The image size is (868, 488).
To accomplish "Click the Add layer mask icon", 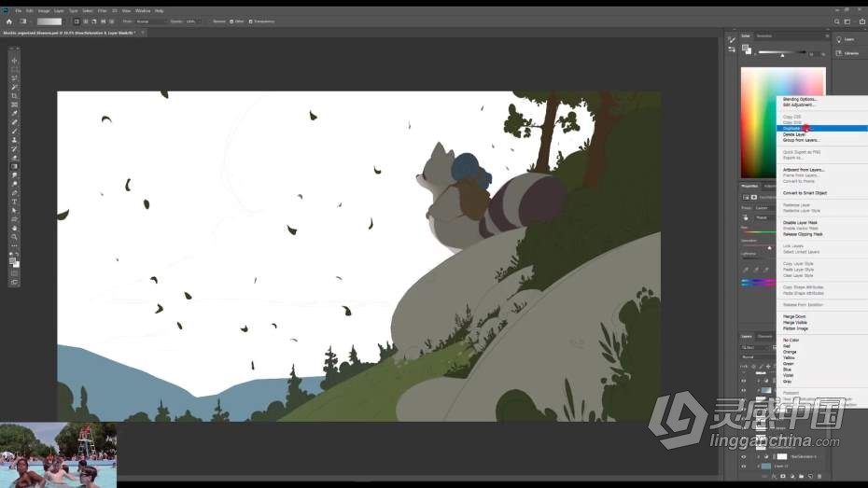I will (x=783, y=476).
